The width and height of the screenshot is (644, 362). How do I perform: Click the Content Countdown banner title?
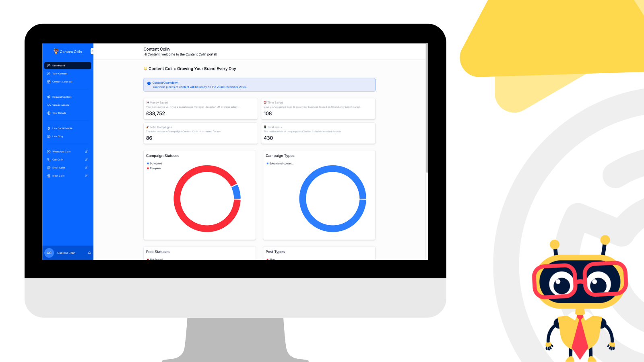coord(165,83)
